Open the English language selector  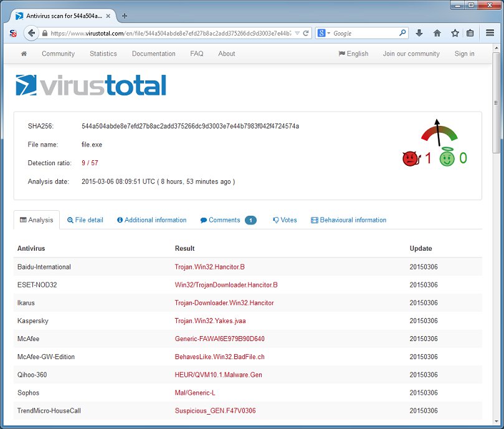coord(353,54)
